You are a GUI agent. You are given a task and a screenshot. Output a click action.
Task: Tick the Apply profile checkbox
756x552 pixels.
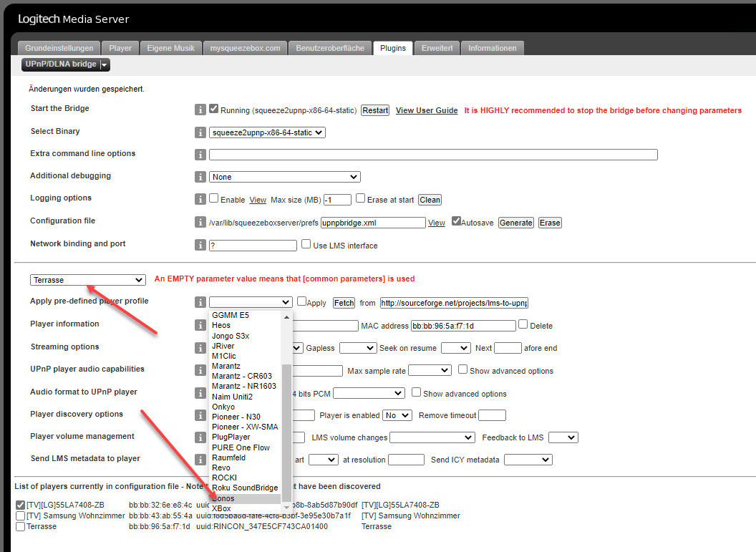coord(302,301)
